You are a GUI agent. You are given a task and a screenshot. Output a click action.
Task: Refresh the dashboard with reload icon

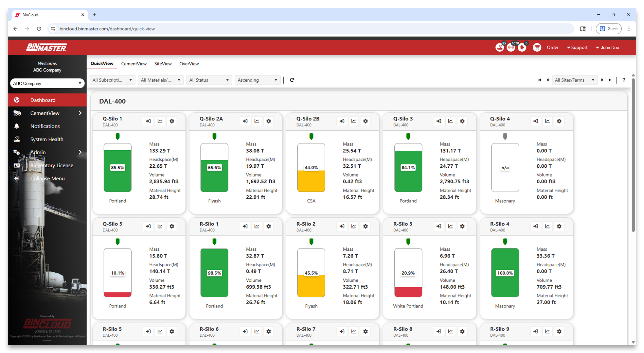coord(292,80)
